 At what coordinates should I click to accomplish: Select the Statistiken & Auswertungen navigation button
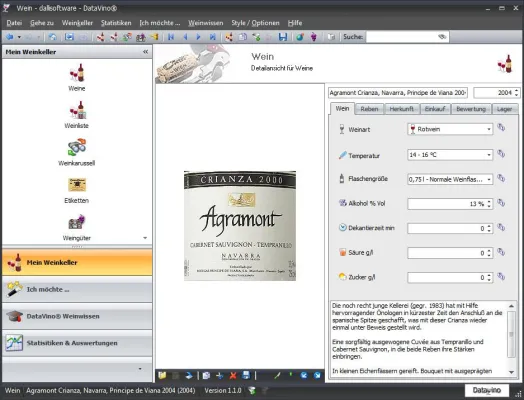coord(77,343)
